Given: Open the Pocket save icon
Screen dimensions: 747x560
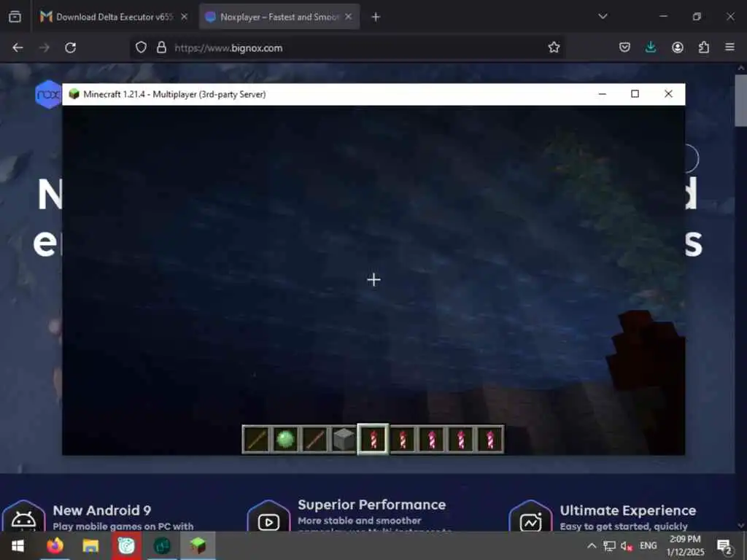Looking at the screenshot, I should [624, 47].
